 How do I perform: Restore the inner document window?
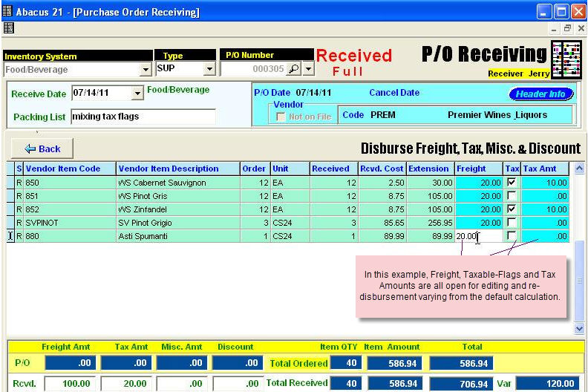pos(567,28)
